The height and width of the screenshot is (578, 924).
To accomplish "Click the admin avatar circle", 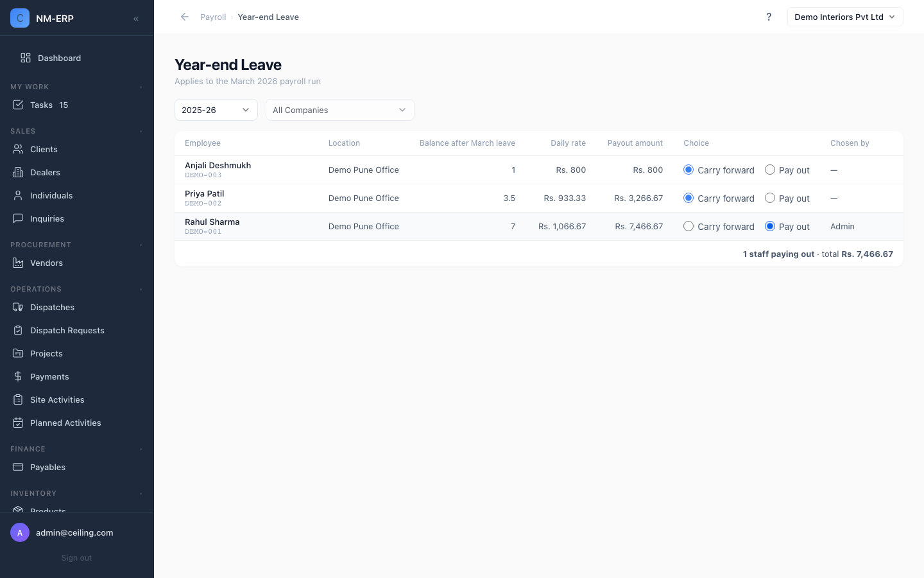I will coord(20,532).
